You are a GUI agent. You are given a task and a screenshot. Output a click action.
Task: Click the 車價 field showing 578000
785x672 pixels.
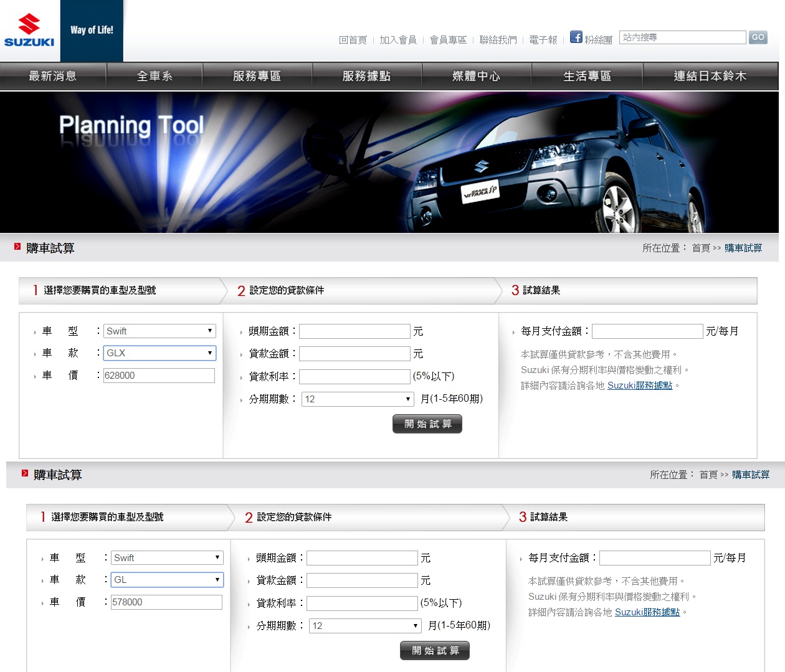point(166,602)
